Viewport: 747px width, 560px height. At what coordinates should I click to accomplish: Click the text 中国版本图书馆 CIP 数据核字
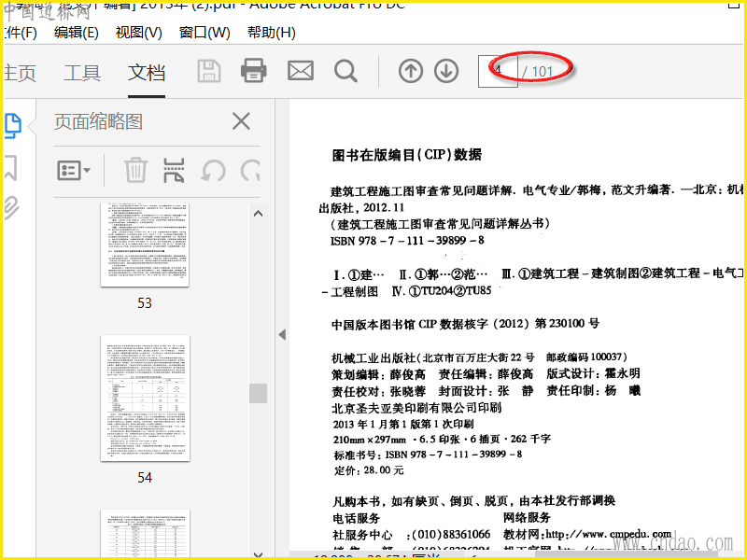pyautogui.click(x=410, y=324)
